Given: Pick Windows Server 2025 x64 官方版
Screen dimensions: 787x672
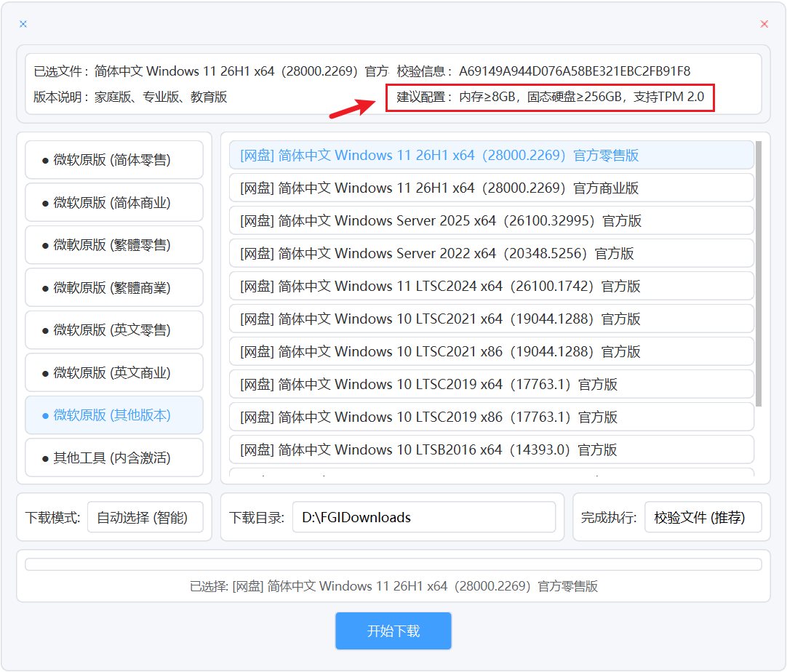Looking at the screenshot, I should click(x=492, y=221).
